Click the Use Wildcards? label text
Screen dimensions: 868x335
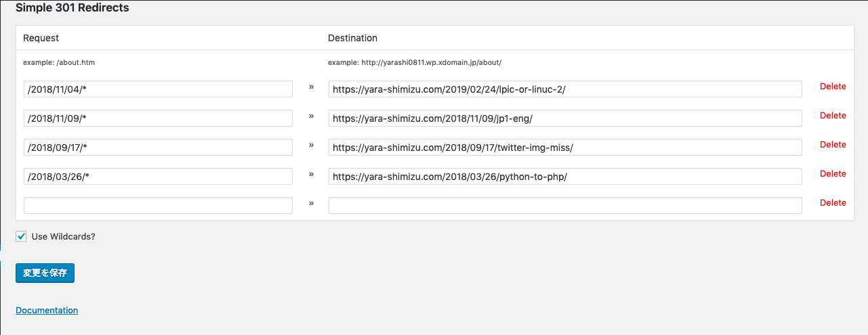(x=64, y=237)
